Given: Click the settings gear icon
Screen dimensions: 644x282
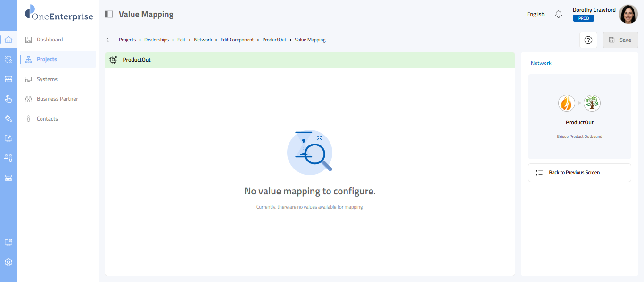Looking at the screenshot, I should (x=8, y=262).
